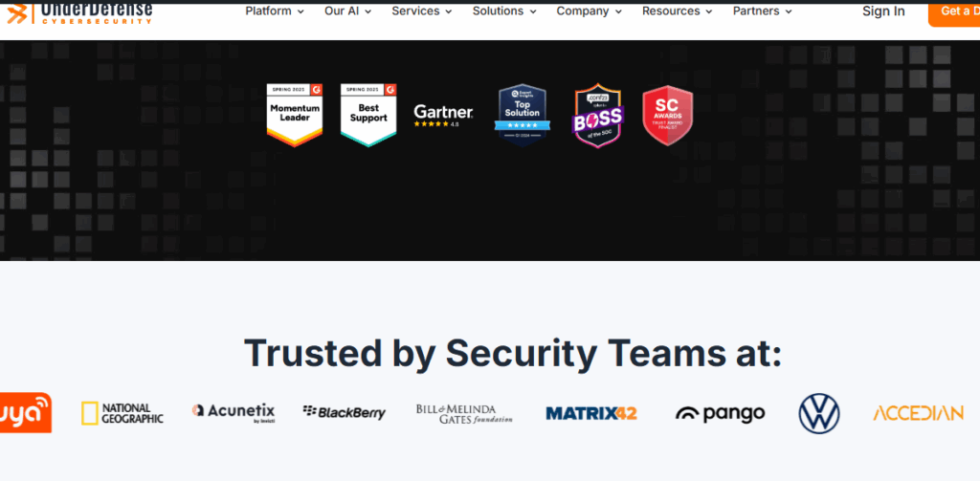Open the Platform menu

(275, 11)
